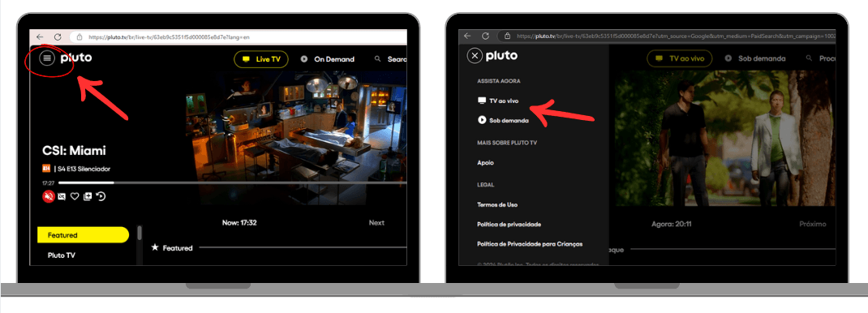The height and width of the screenshot is (313, 868).
Task: Unmute audio with the red muted speaker icon
Action: pos(49,195)
